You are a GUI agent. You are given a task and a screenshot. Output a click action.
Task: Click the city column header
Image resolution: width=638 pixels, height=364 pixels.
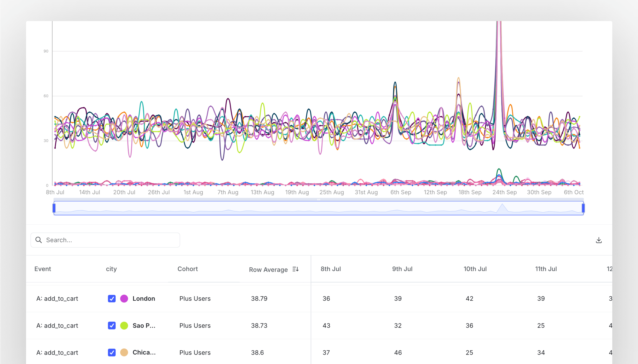click(111, 269)
